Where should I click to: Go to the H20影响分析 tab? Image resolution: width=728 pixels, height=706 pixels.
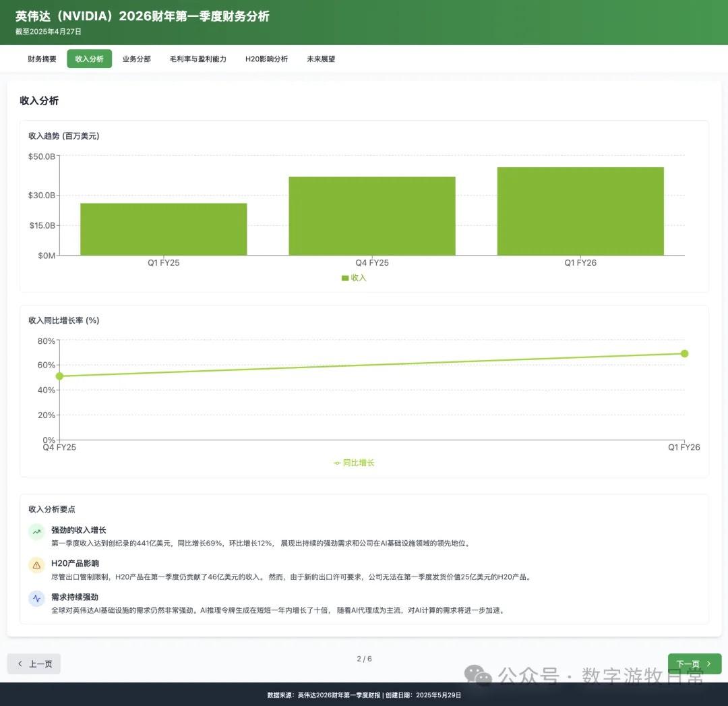click(266, 59)
